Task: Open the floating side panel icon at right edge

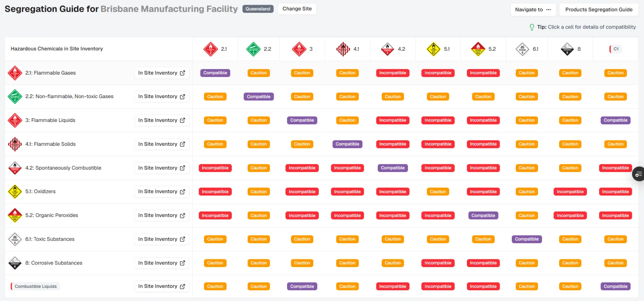Action: [x=638, y=174]
